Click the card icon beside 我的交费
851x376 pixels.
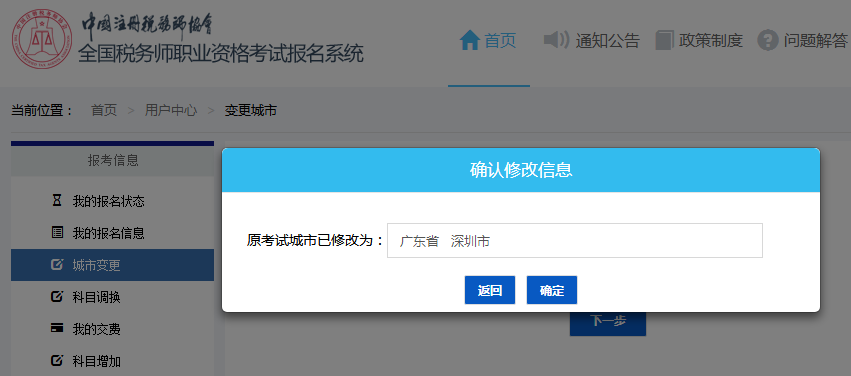(x=57, y=328)
